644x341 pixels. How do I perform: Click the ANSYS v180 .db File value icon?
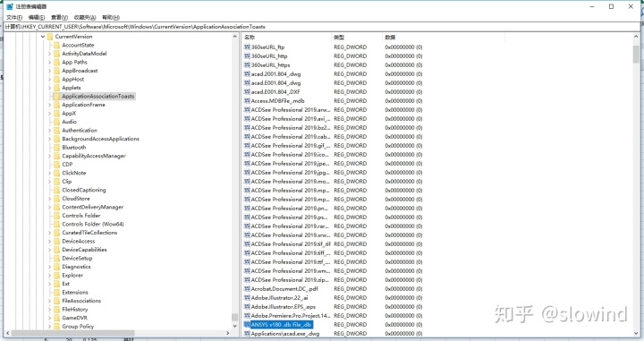(x=247, y=325)
